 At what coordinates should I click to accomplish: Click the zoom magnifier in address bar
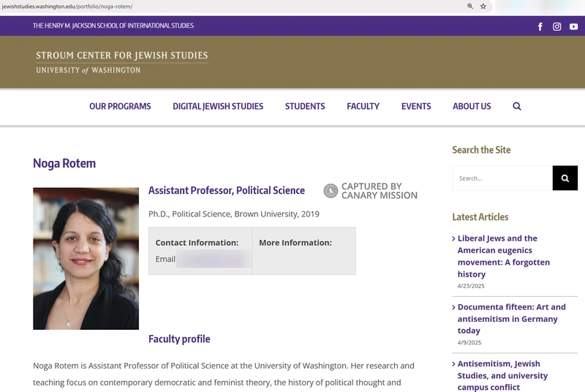pos(470,6)
